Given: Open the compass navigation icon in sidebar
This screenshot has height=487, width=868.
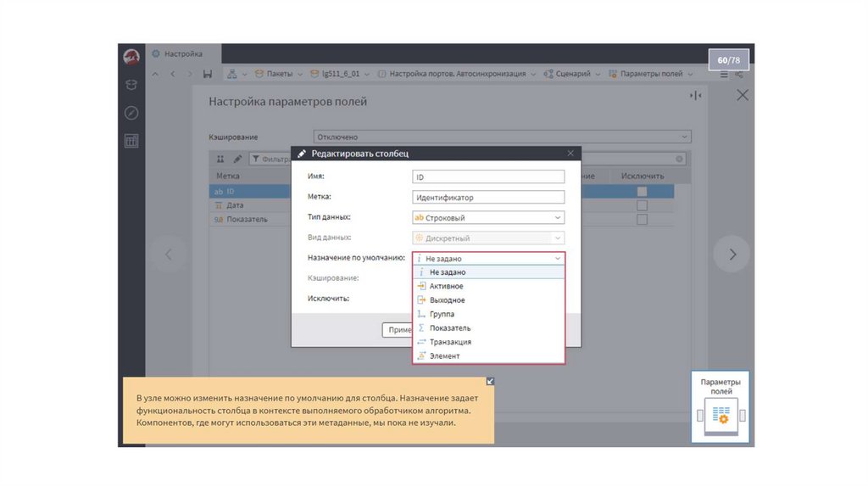Looking at the screenshot, I should pyautogui.click(x=131, y=113).
